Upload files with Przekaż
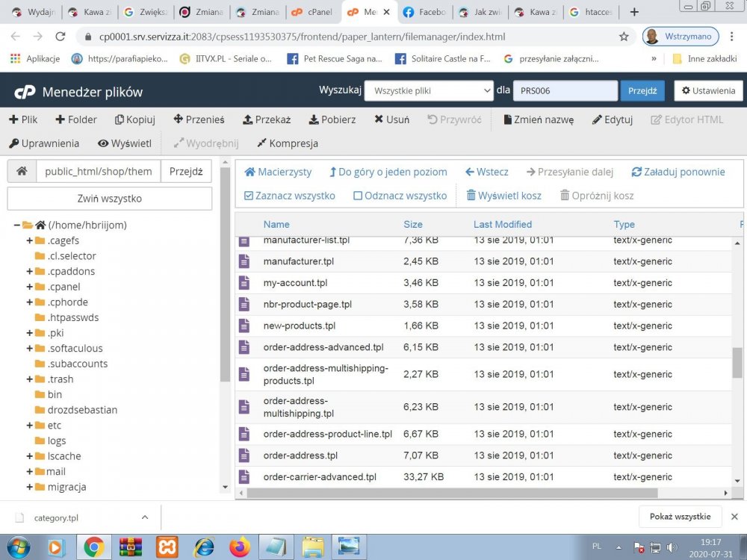The image size is (747, 560). pos(267,119)
